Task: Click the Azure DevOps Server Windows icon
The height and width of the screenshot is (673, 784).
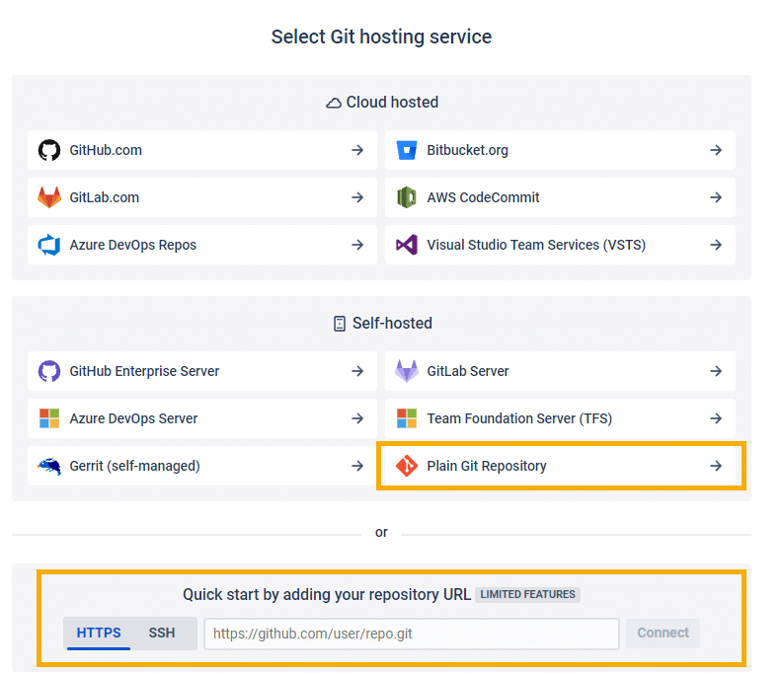Action: point(49,418)
